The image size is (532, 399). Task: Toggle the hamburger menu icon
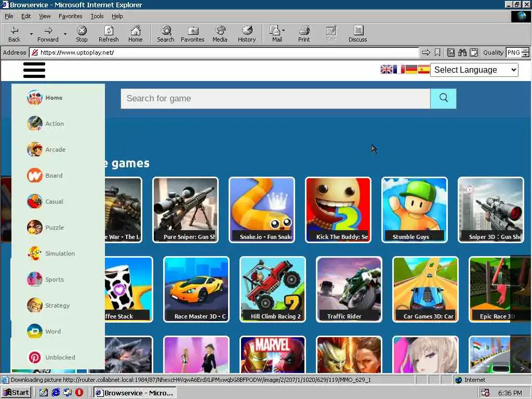[34, 70]
